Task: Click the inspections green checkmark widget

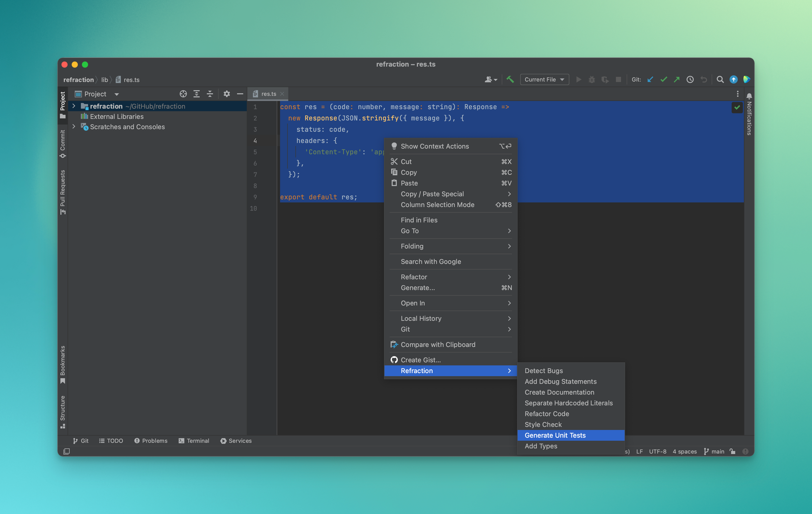Action: pos(737,107)
